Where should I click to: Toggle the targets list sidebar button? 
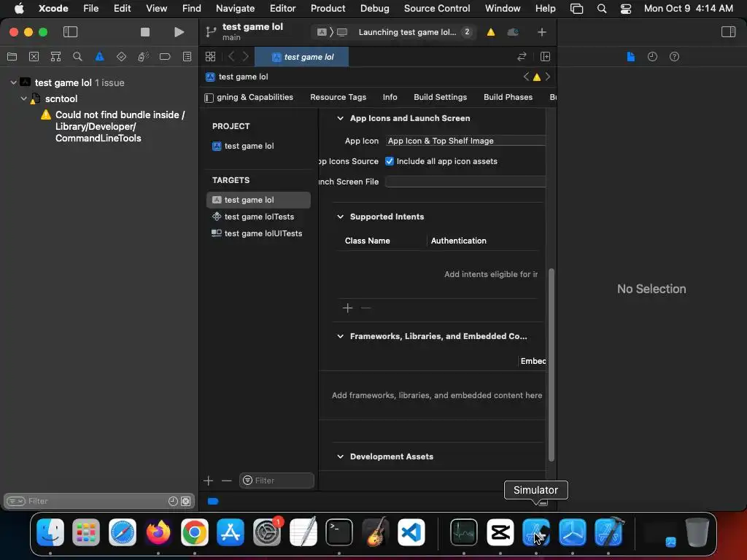pos(209,98)
